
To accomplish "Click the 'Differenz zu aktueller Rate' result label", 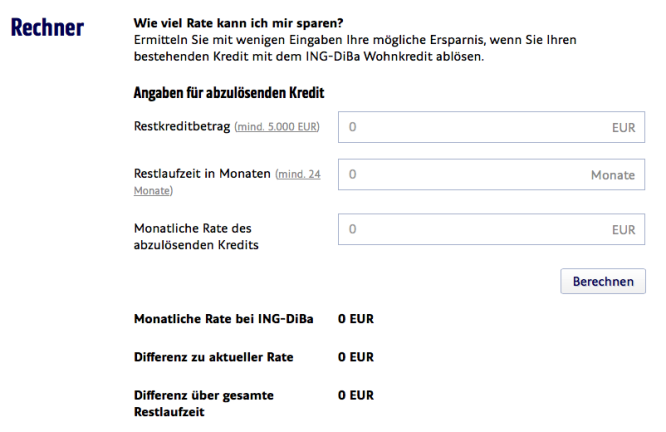I will coord(214,357).
